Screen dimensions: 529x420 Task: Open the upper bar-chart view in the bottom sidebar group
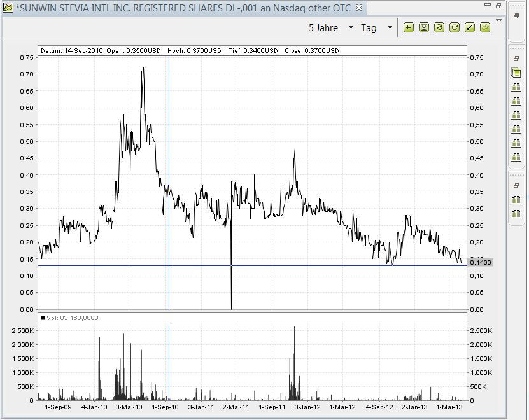516,199
